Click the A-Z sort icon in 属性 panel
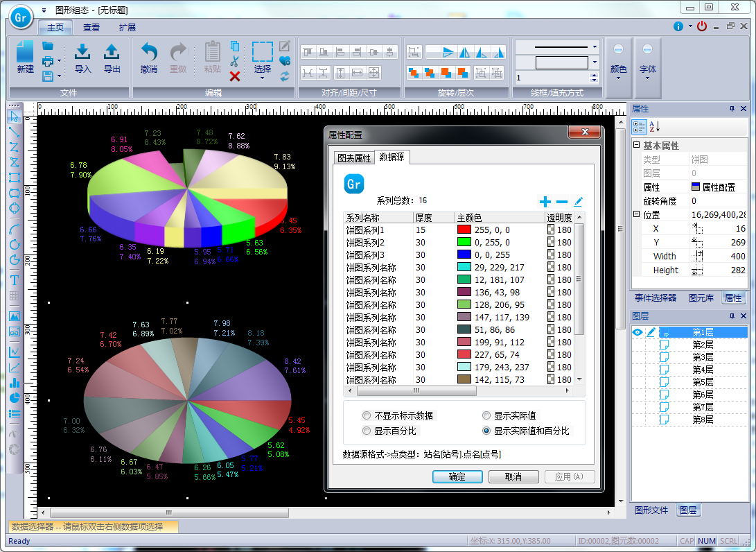Viewport: 756px width, 552px height. pyautogui.click(x=654, y=127)
